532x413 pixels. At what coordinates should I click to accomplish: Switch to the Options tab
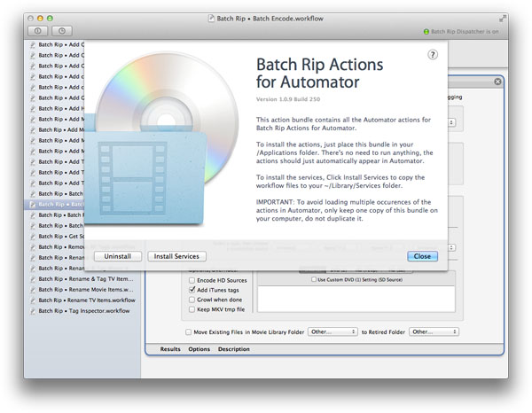pos(199,349)
